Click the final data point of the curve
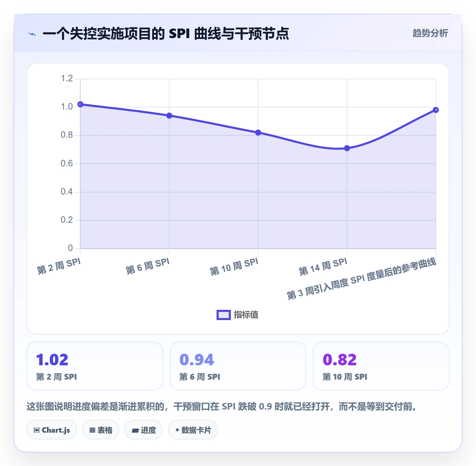Viewport: 476px width, 466px height. click(x=436, y=110)
